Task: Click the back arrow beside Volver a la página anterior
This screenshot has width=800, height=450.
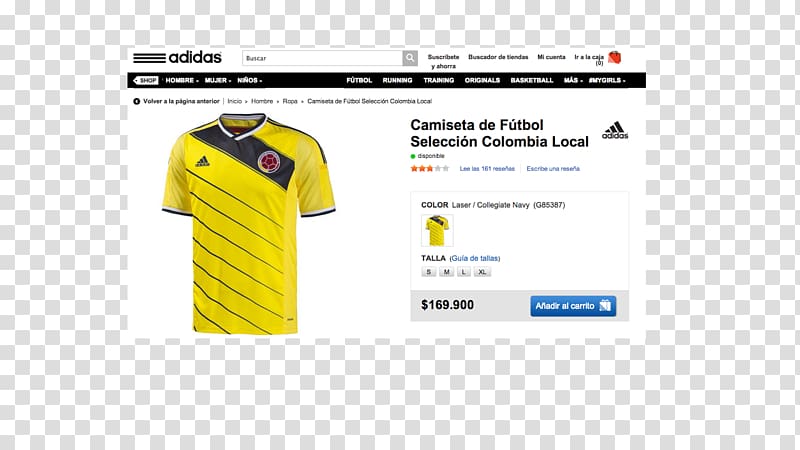Action: pos(136,101)
